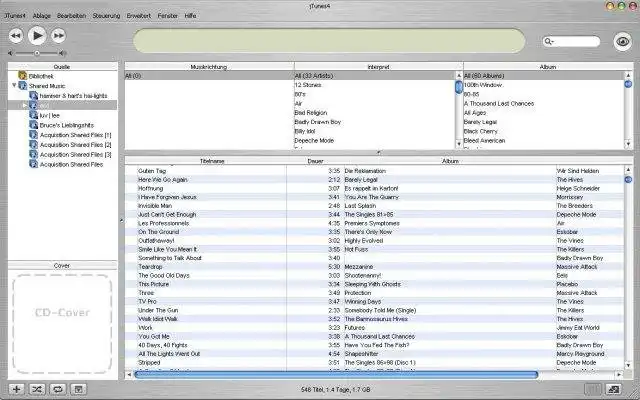640x400 pixels.
Task: Open the jTunes4 menu
Action: pyautogui.click(x=15, y=16)
